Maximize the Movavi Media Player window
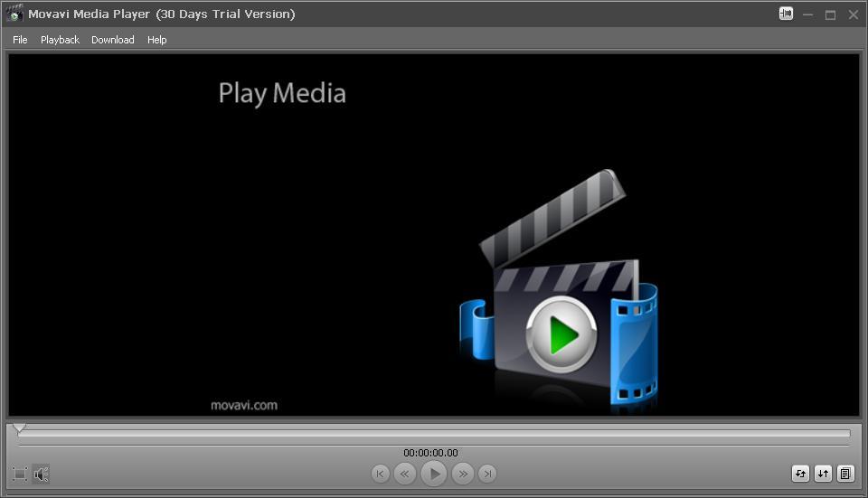 point(830,15)
